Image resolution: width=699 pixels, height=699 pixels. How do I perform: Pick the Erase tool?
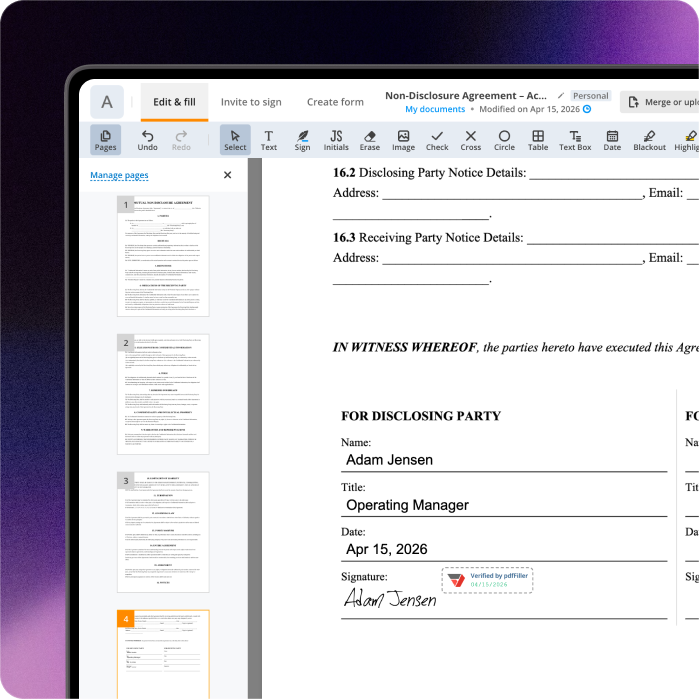370,140
